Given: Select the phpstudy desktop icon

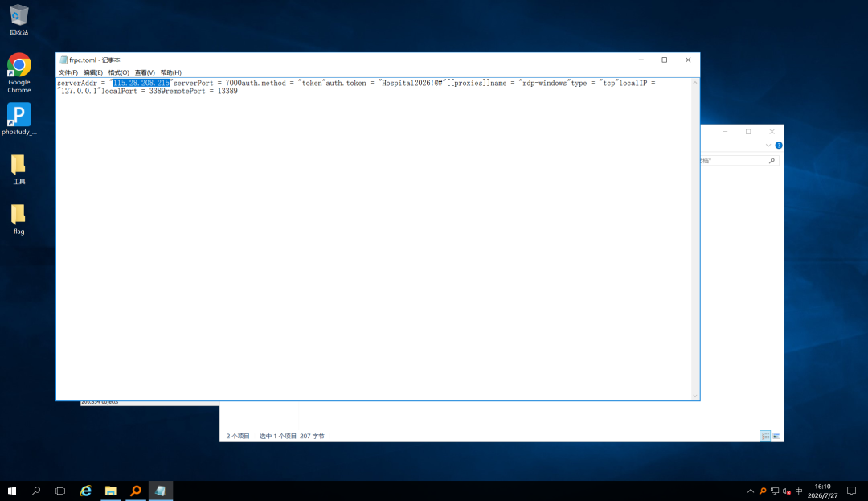Looking at the screenshot, I should (x=18, y=119).
